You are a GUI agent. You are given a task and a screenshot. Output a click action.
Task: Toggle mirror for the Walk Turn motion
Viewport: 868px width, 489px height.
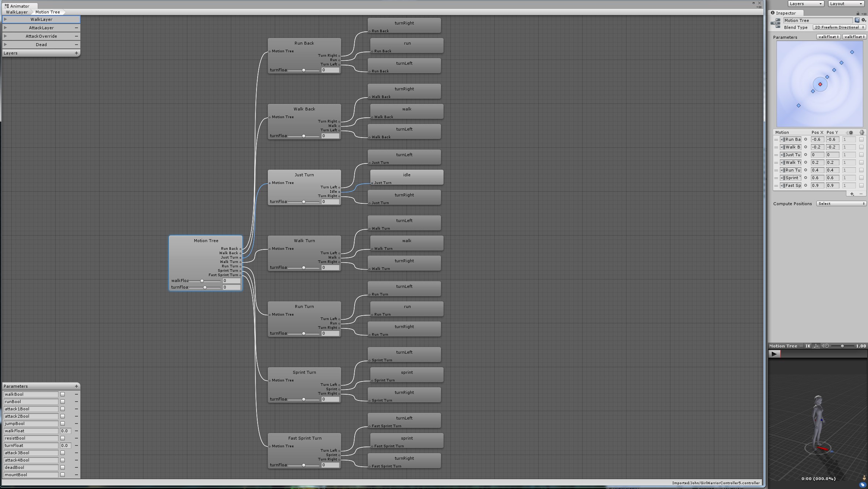tap(861, 162)
